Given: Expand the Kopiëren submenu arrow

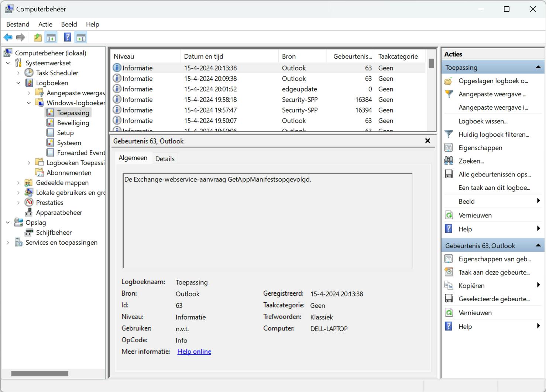Looking at the screenshot, I should tap(538, 285).
